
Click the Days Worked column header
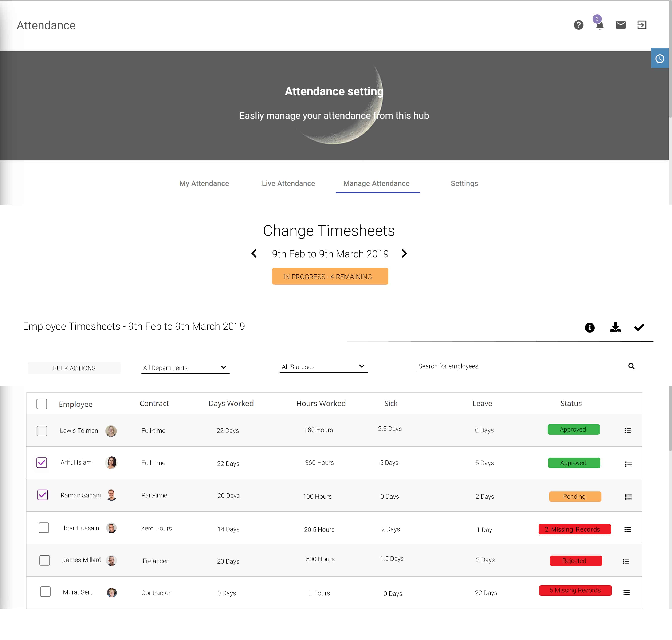point(231,404)
